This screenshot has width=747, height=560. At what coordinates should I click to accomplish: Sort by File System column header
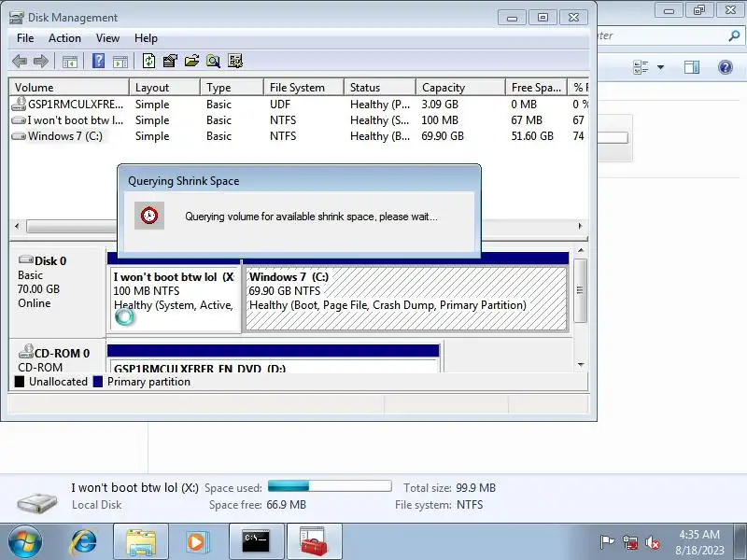click(304, 88)
